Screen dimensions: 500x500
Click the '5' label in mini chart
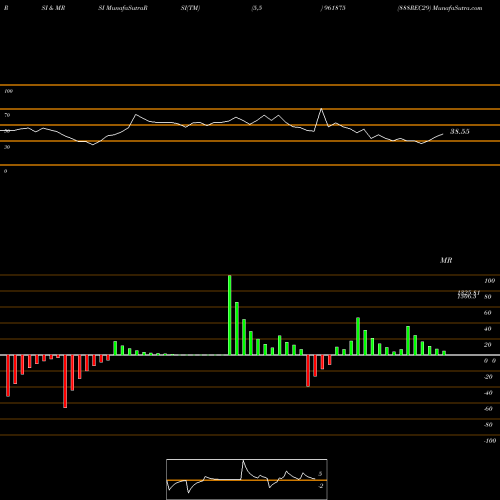tap(320, 474)
